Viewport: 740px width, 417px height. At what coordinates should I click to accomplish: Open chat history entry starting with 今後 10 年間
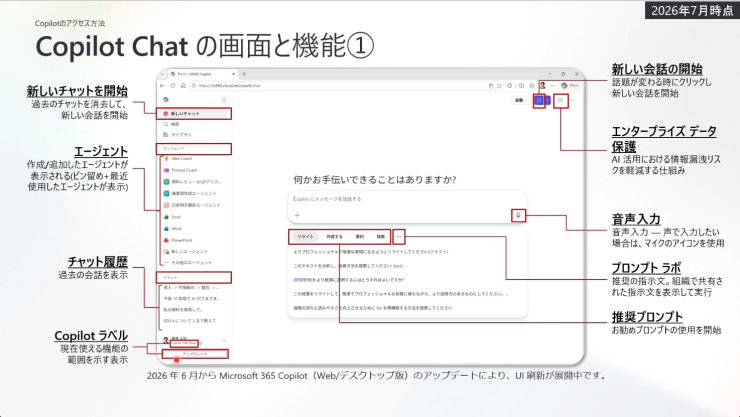pyautogui.click(x=192, y=298)
